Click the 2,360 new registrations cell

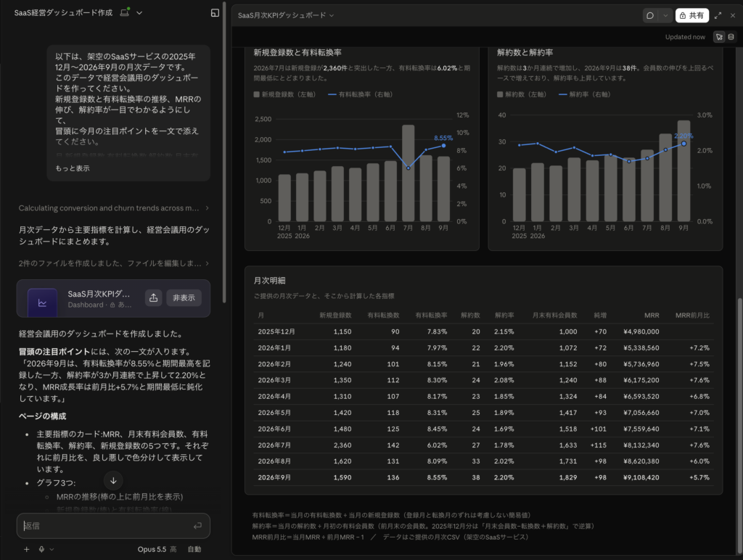[342, 445]
